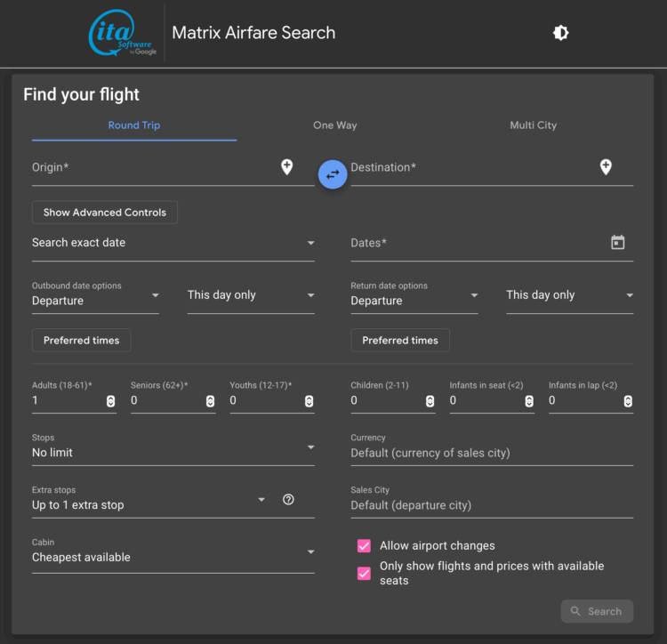Expand the Search exact date dropdown

[173, 243]
